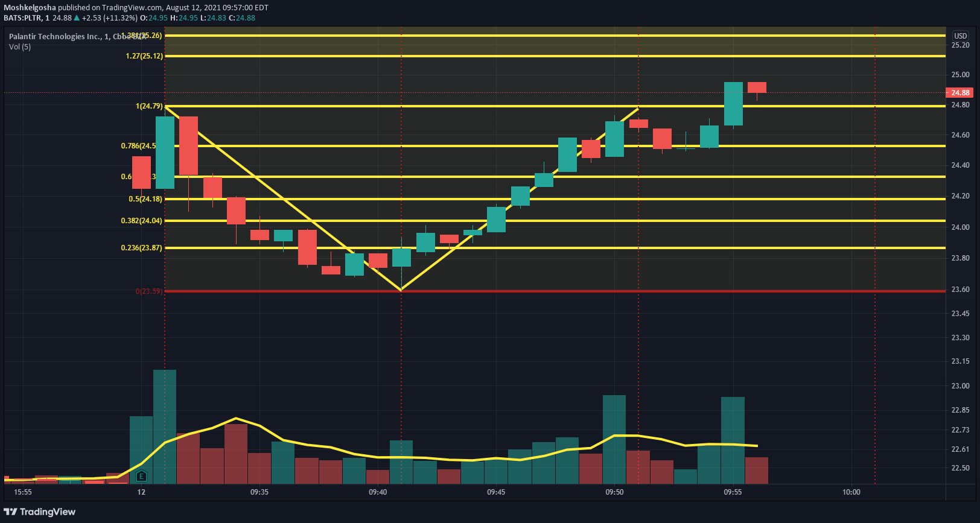Click the 24.20 price axis value
The height and width of the screenshot is (523, 980).
tap(960, 196)
